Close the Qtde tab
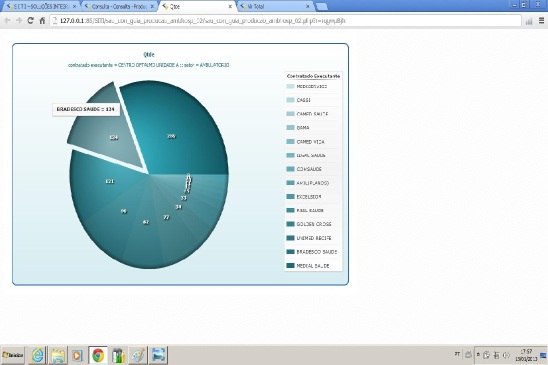548x365 pixels. tap(230, 6)
